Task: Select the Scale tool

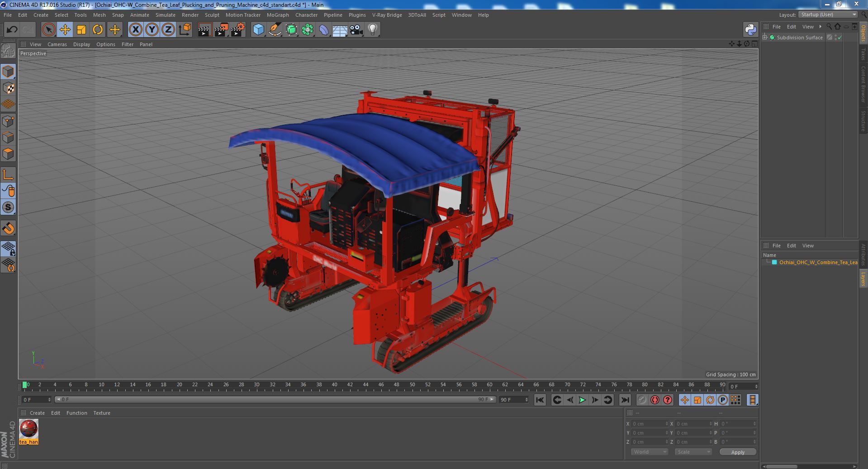Action: click(81, 30)
